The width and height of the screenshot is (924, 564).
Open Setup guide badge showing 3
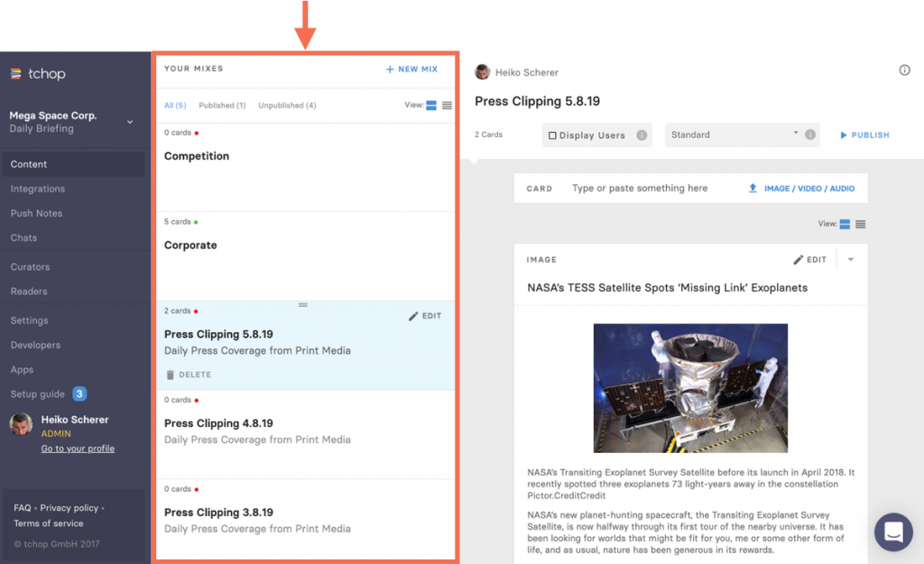(x=79, y=393)
